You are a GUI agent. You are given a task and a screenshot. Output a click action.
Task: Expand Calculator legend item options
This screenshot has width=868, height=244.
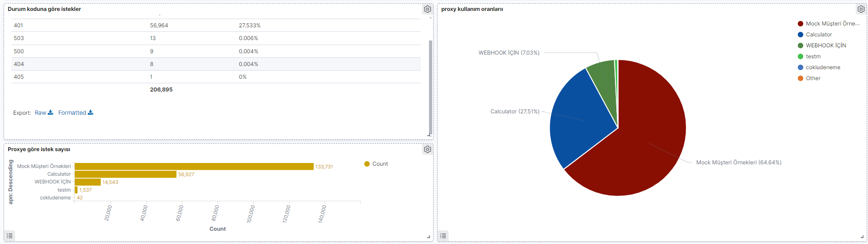(x=819, y=35)
